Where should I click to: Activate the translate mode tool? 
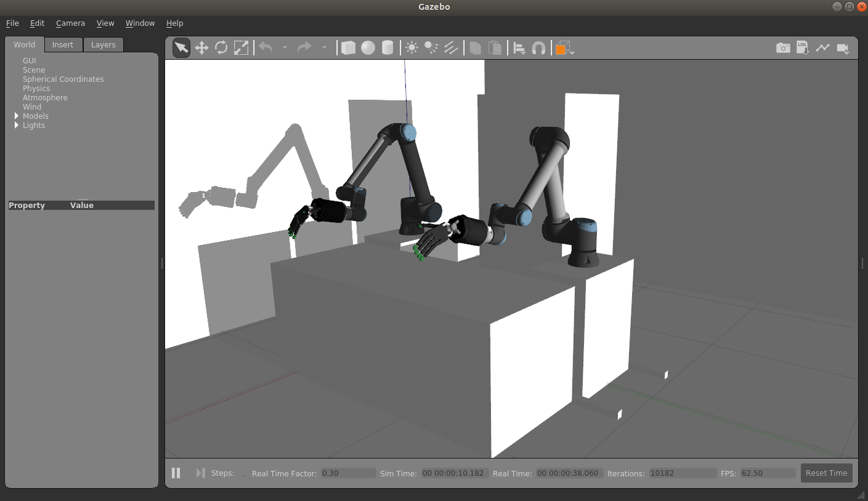point(201,47)
